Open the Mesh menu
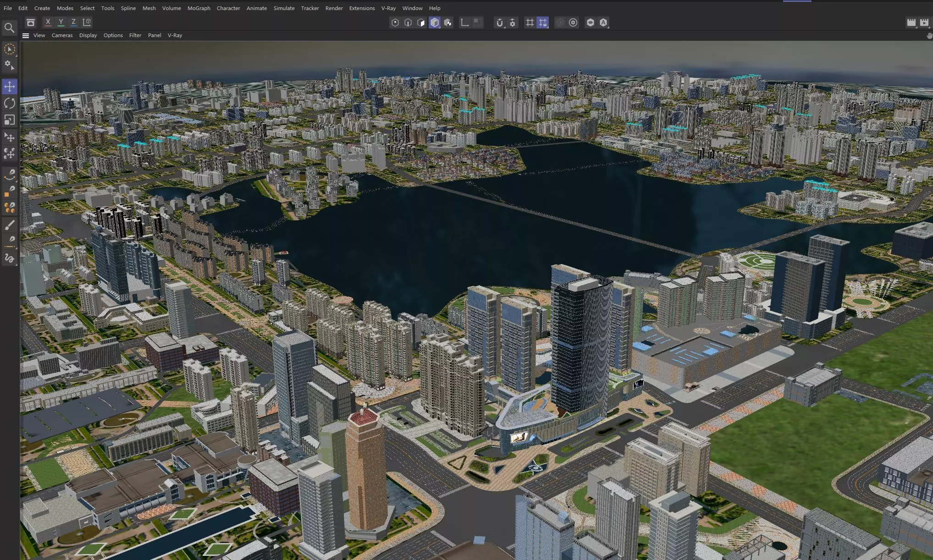 [x=149, y=8]
